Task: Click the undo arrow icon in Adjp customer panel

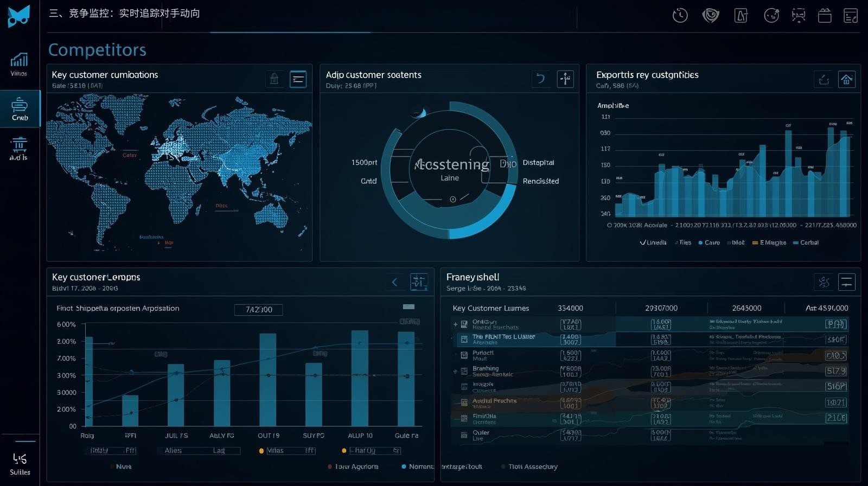Action: click(x=540, y=79)
